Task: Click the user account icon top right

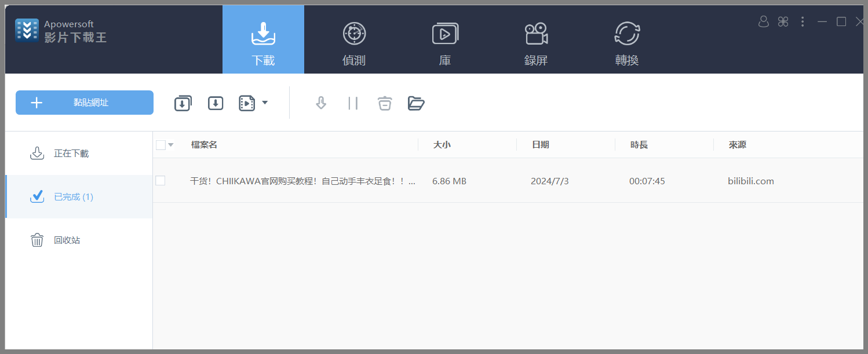Action: click(x=763, y=21)
